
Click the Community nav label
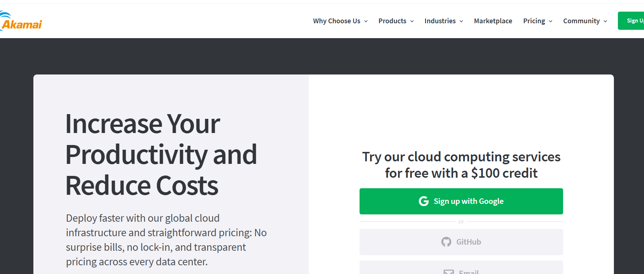point(581,21)
